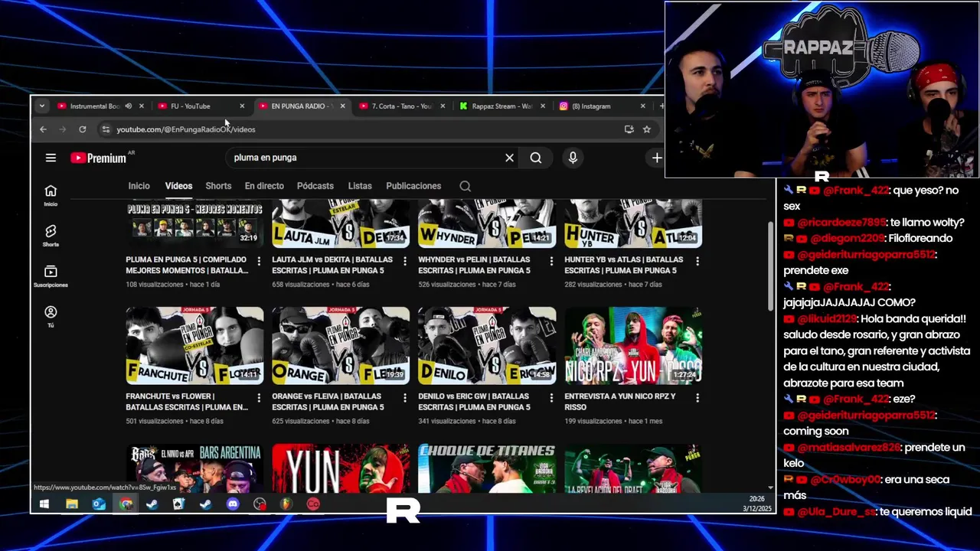Viewport: 980px width, 551px height.
Task: Select the Videos channel tab
Action: [x=178, y=186]
